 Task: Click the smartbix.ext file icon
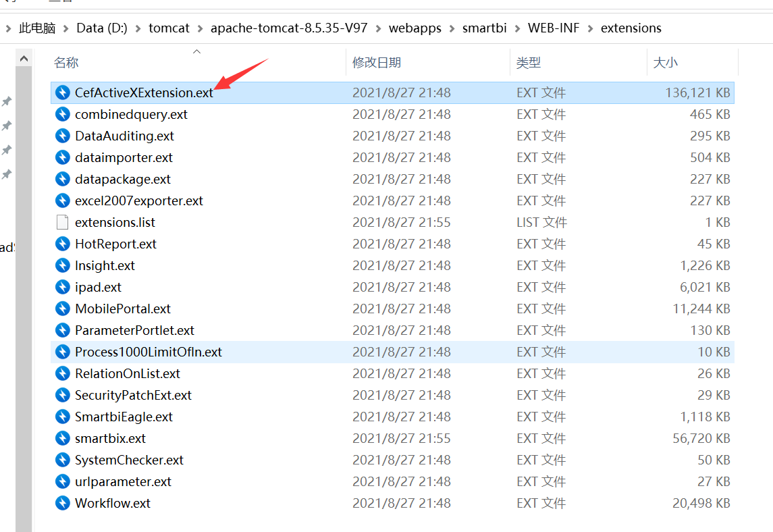click(63, 438)
